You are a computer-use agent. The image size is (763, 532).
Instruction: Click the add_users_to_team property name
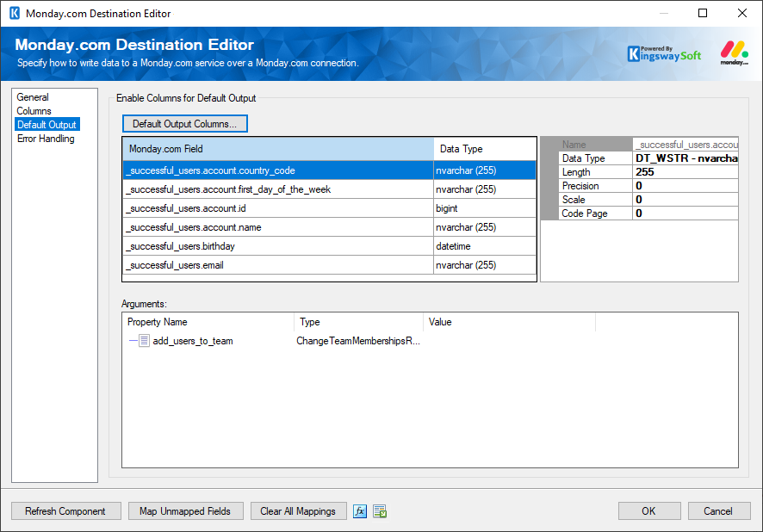[193, 341]
